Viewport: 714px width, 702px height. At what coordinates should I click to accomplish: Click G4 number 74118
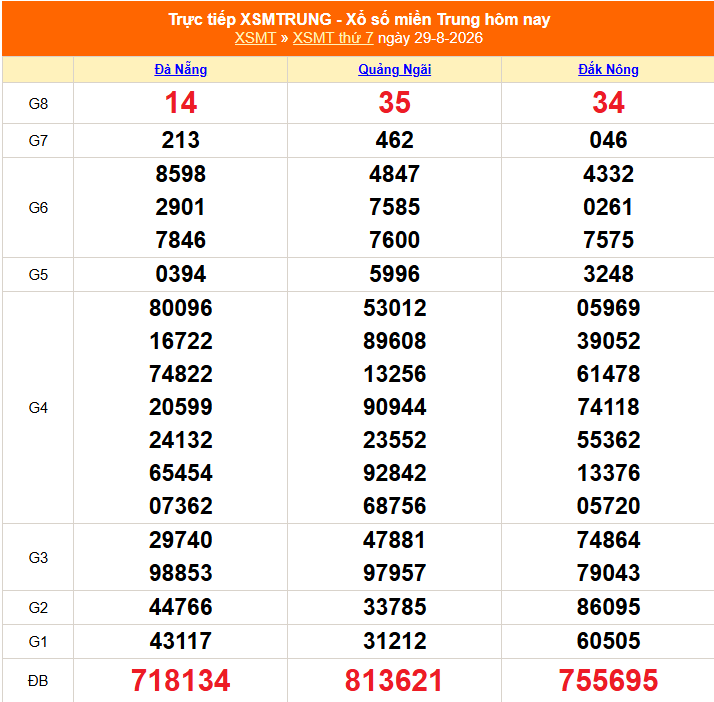(x=608, y=407)
